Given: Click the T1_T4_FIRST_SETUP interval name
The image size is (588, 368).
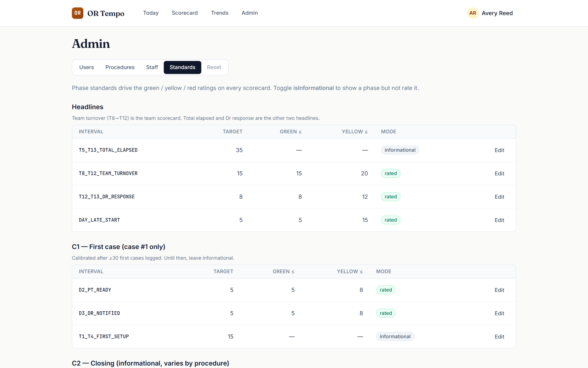Looking at the screenshot, I should point(104,337).
